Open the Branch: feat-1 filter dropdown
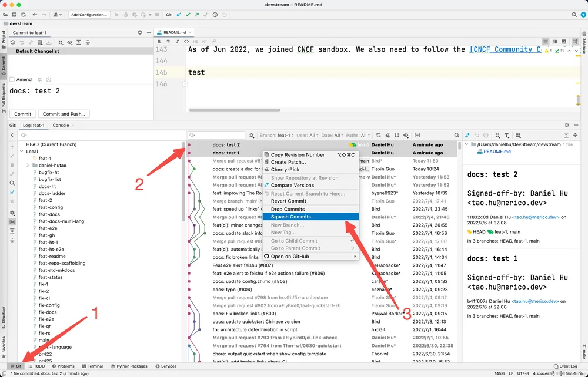 point(277,135)
